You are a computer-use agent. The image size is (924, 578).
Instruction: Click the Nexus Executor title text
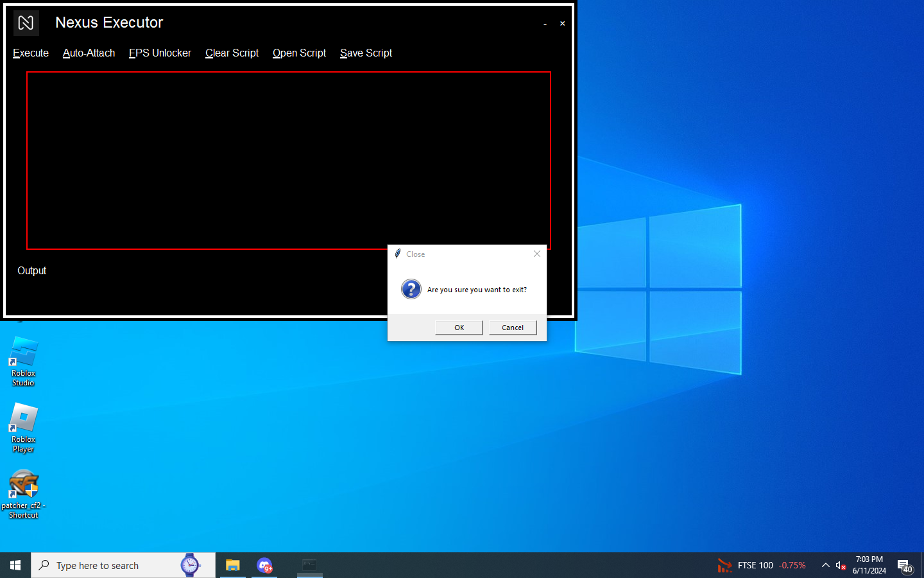click(x=109, y=22)
